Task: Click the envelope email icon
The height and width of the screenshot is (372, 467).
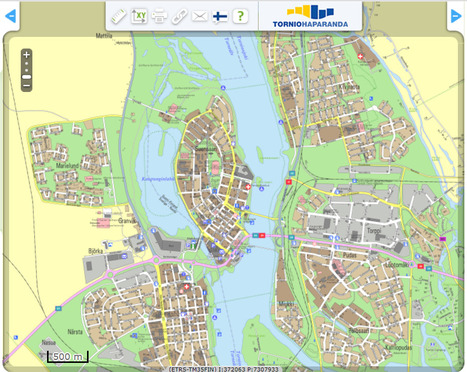Action: 200,16
